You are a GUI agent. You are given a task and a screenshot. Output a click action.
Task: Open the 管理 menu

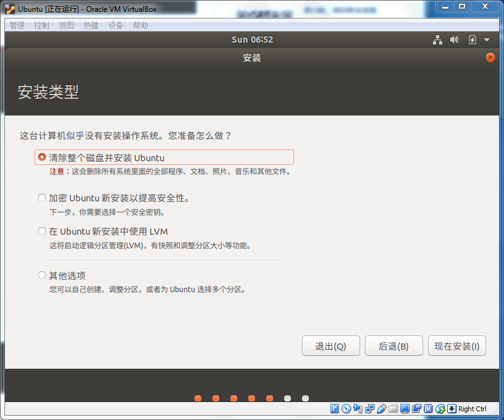17,25
